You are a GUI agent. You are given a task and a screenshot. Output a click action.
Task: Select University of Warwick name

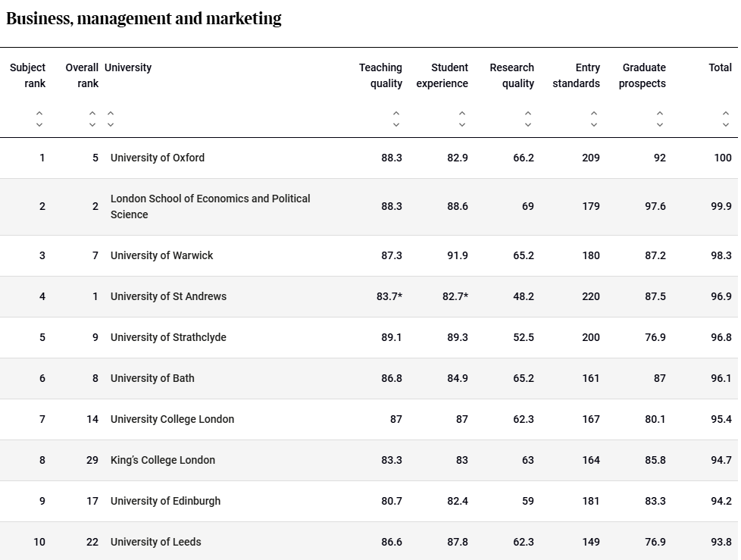(x=161, y=255)
